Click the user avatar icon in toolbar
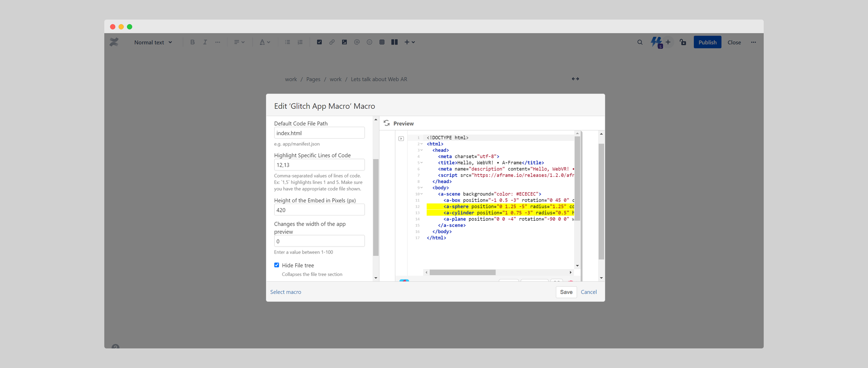 (x=657, y=42)
